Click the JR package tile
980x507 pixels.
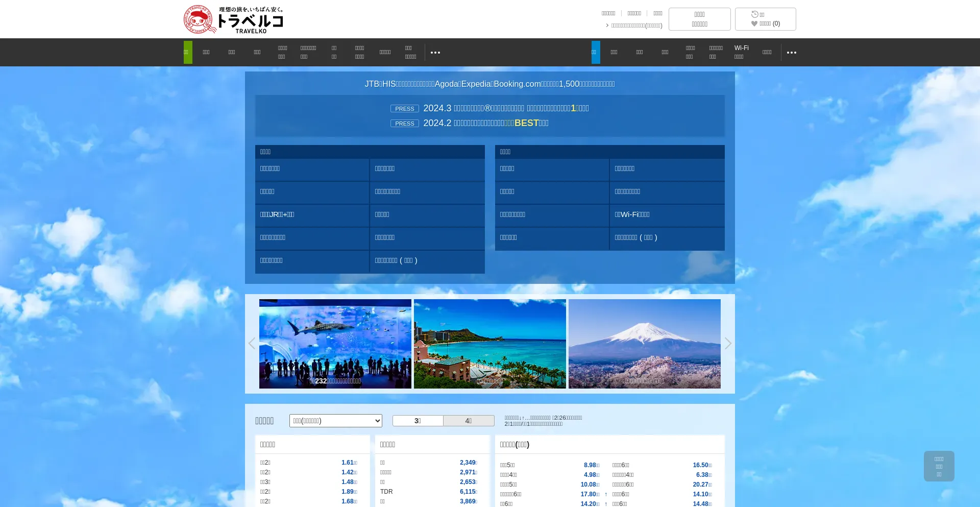tap(312, 215)
